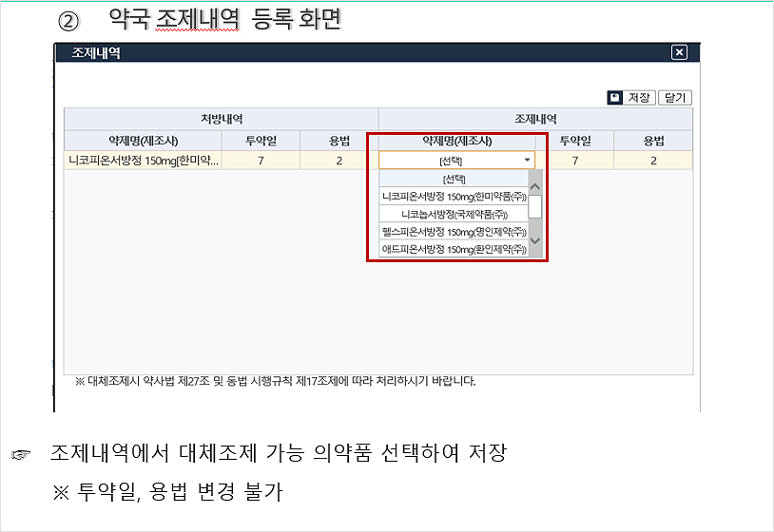This screenshot has width=774, height=532.
Task: Click the 처방내역 group header
Action: 222,119
